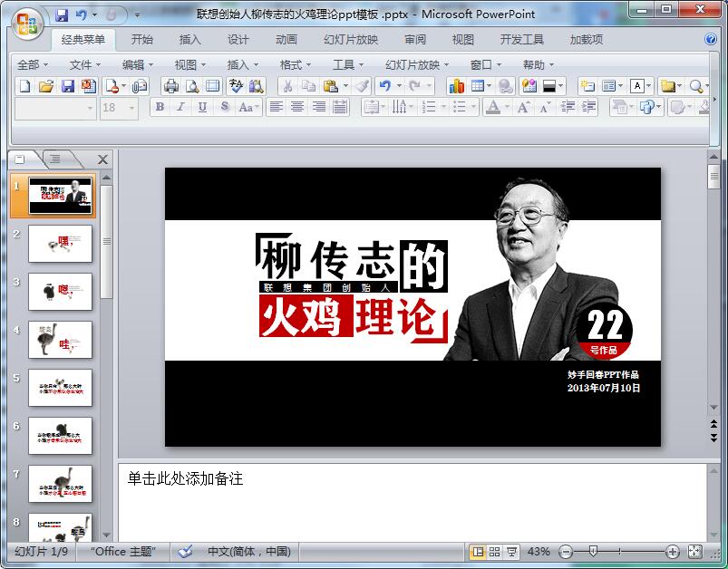The width and height of the screenshot is (728, 569).
Task: Switch to the 开始 ribbon tab
Action: pos(141,40)
